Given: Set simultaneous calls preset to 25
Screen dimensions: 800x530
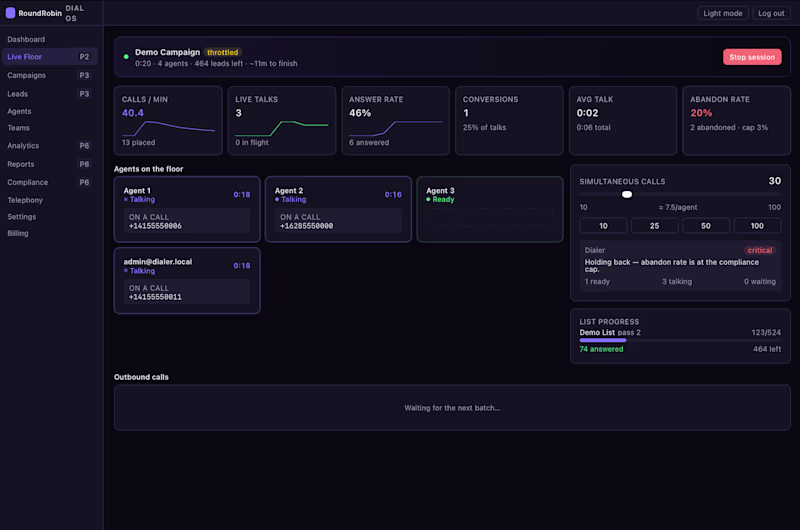Looking at the screenshot, I should coord(655,225).
